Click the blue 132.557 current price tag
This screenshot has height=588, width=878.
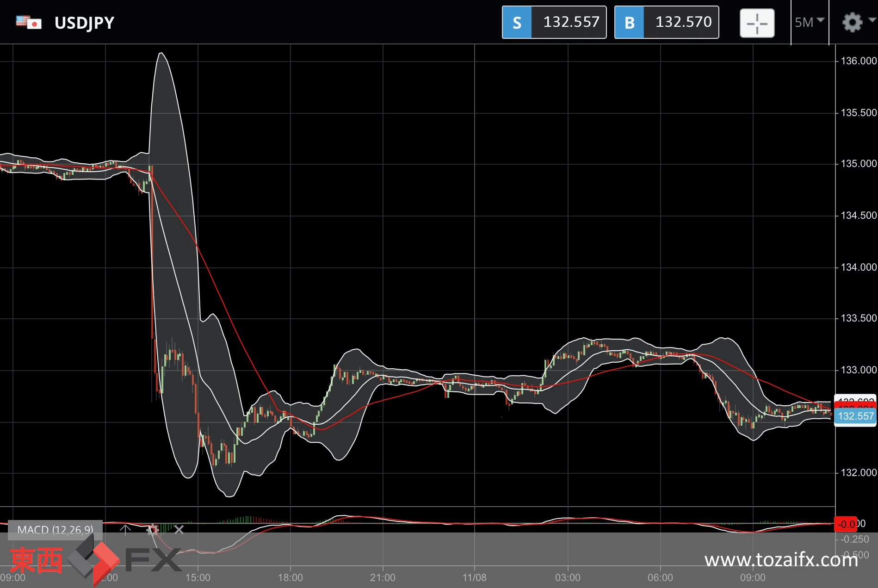[855, 416]
